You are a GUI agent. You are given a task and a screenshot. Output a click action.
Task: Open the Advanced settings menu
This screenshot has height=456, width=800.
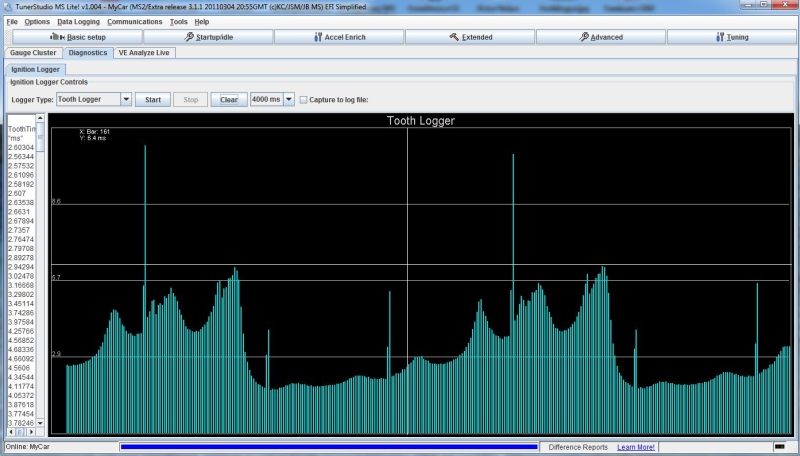click(x=600, y=37)
